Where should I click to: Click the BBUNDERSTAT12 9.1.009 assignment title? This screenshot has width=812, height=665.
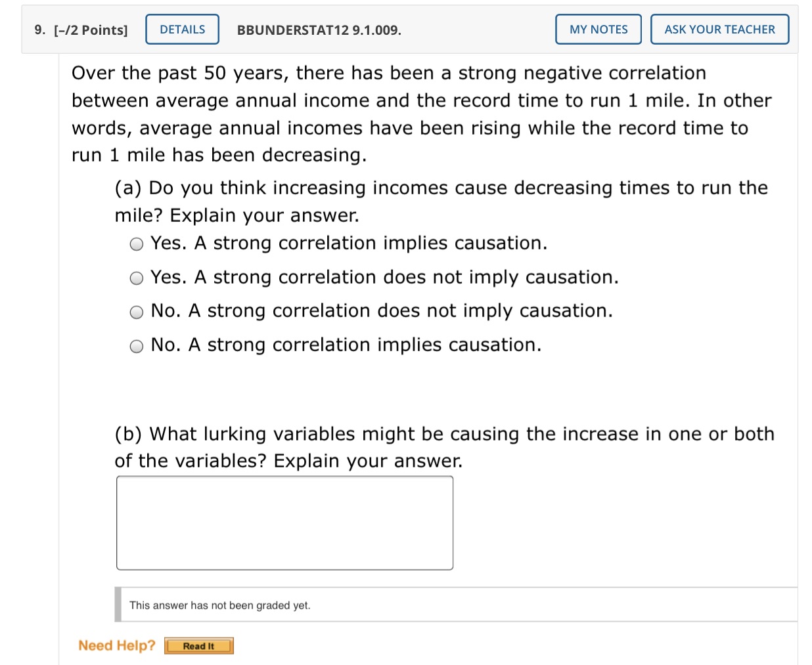pyautogui.click(x=319, y=30)
